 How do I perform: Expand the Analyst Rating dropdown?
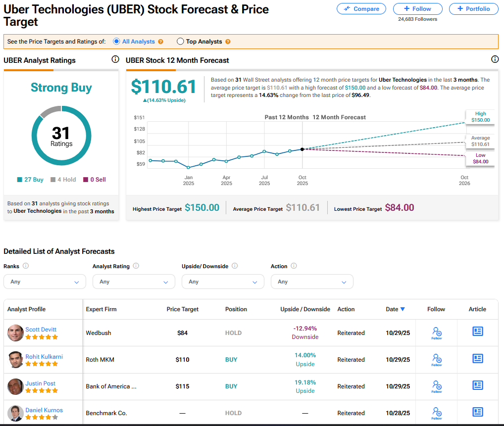(134, 282)
